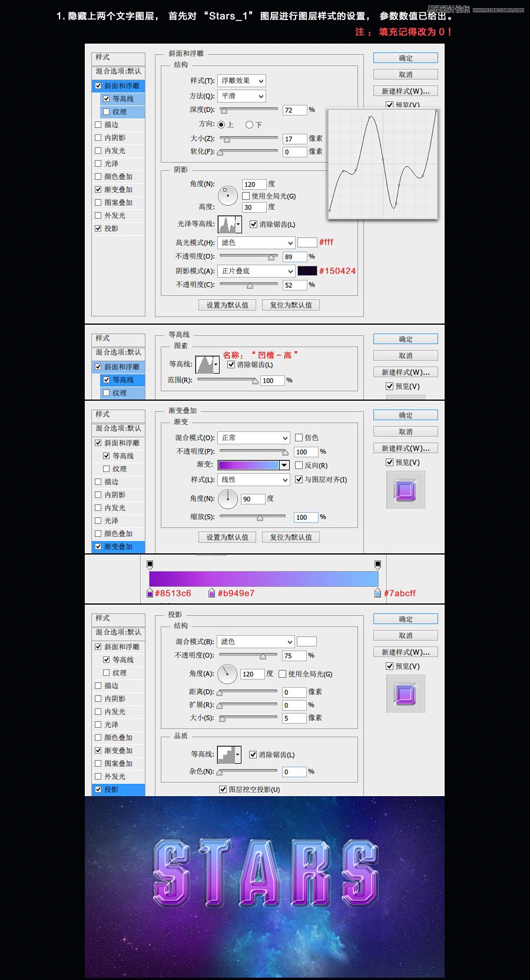Screen dimensions: 530x980
Task: Click the 新建样式(W)... button in top dialog
Action: point(405,91)
